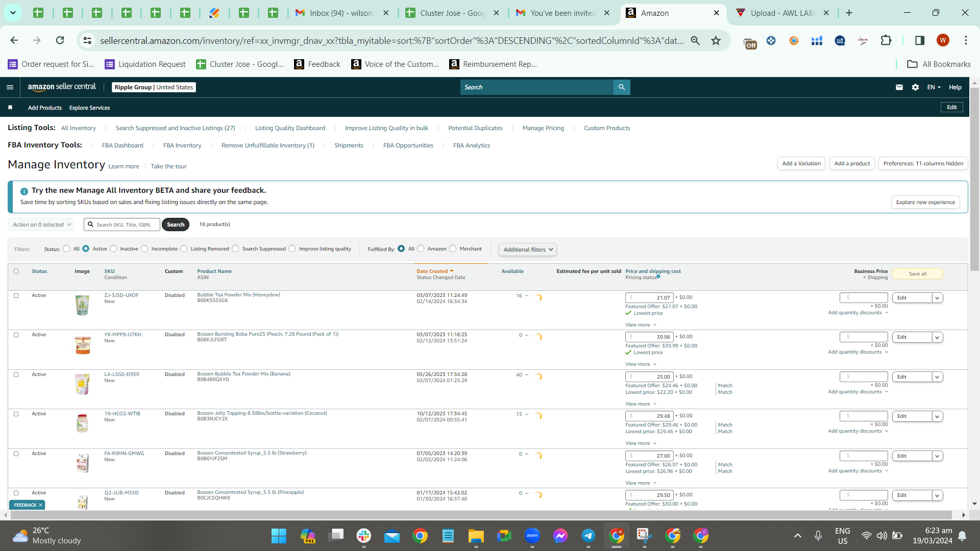
Task: Click the info icon in the BETA banner
Action: [24, 191]
